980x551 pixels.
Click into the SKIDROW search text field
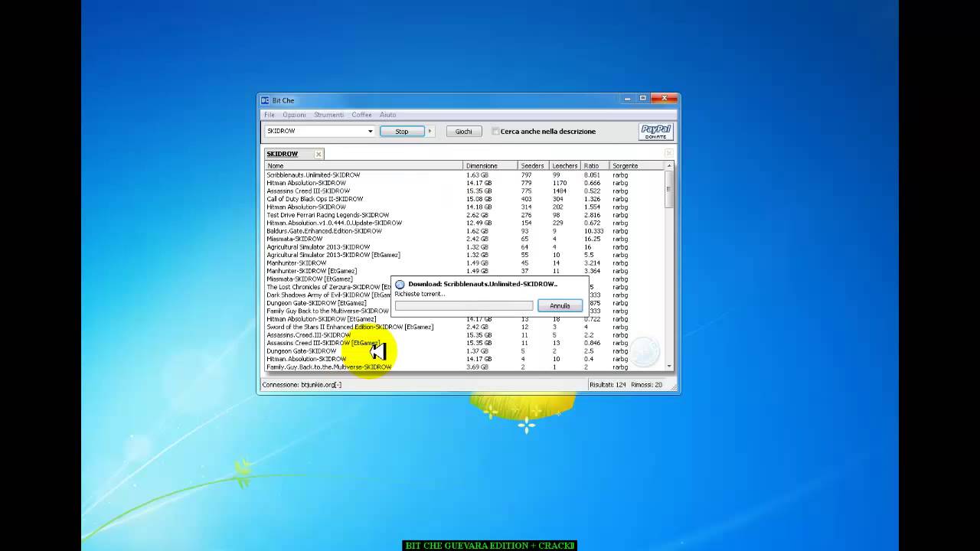[315, 131]
